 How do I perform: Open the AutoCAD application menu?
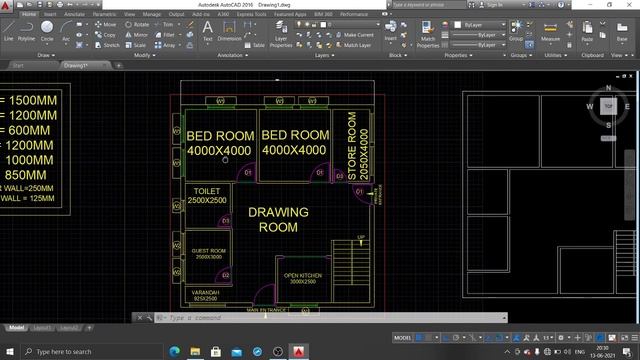click(x=6, y=6)
